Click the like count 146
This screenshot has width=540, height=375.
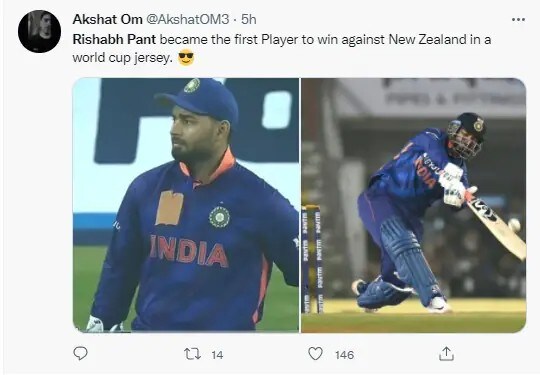click(344, 355)
